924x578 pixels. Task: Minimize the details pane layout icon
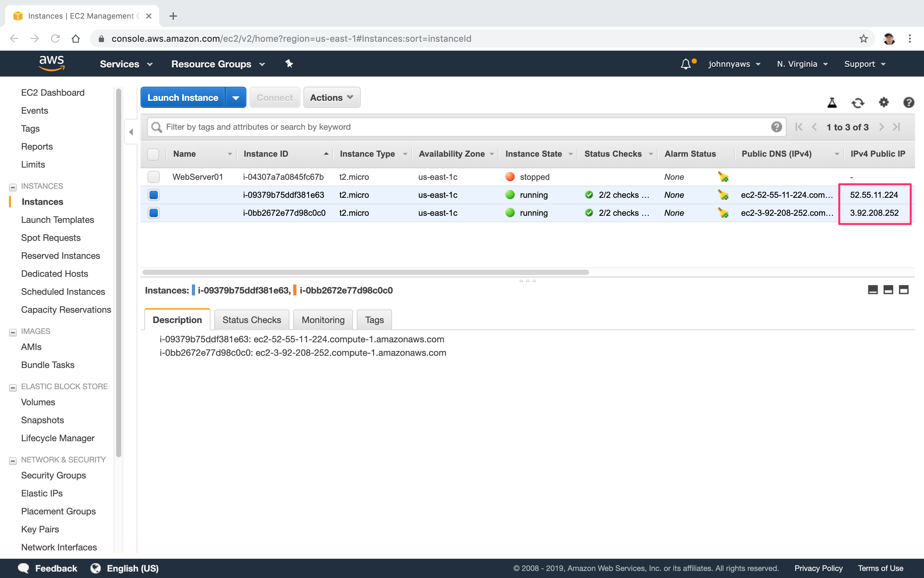tap(873, 290)
